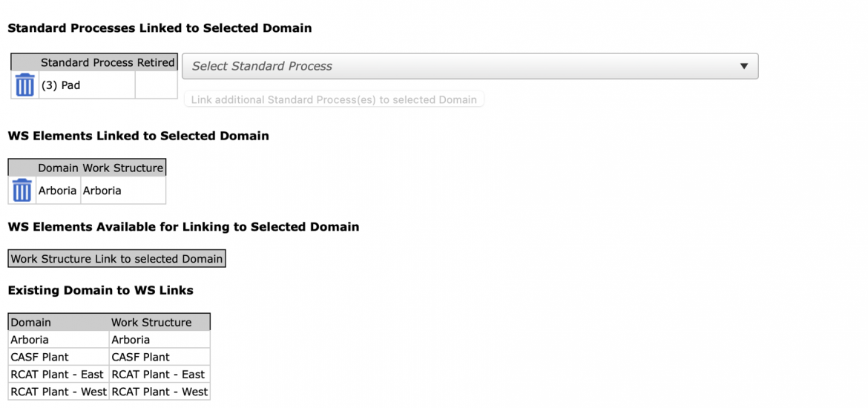
Task: Click the Retired cell for (3) Pad
Action: pyautogui.click(x=156, y=85)
